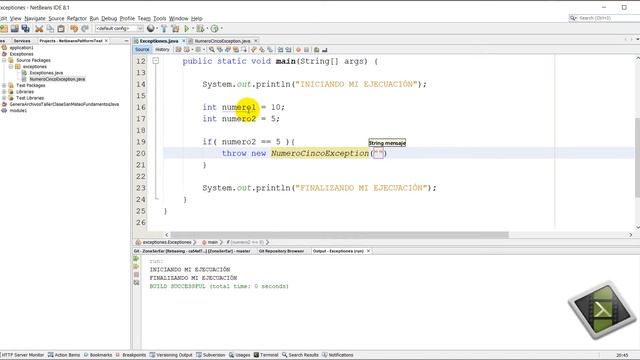This screenshot has height=360, width=640.
Task: Click the Search magnifier icon at top right
Action: pyautogui.click(x=573, y=18)
